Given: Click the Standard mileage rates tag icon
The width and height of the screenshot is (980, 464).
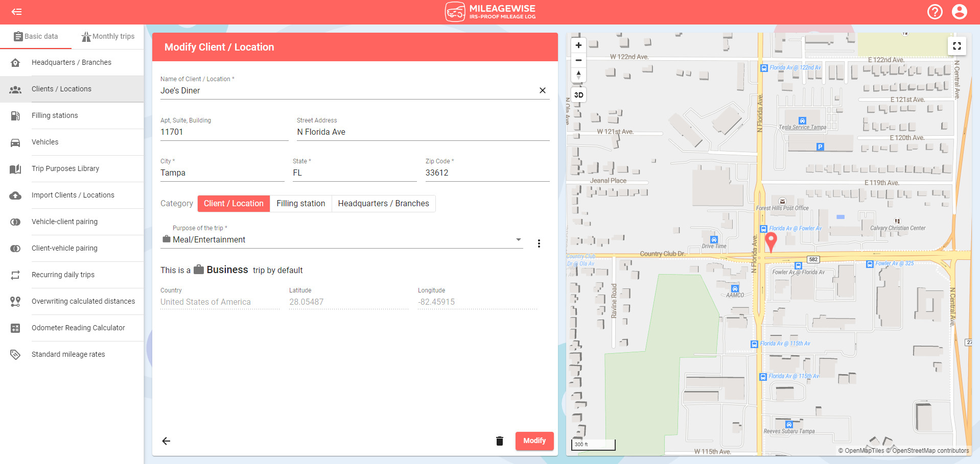Looking at the screenshot, I should point(15,355).
